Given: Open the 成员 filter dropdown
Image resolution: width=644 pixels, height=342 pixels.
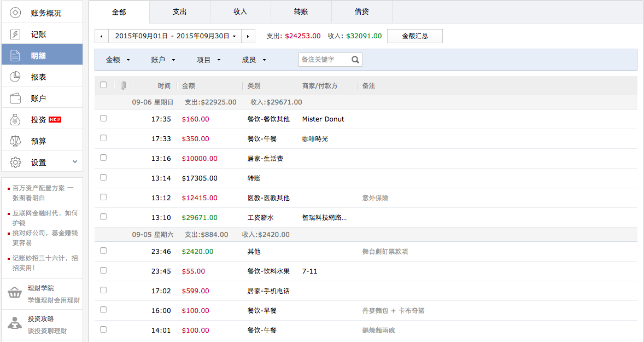Looking at the screenshot, I should (254, 60).
